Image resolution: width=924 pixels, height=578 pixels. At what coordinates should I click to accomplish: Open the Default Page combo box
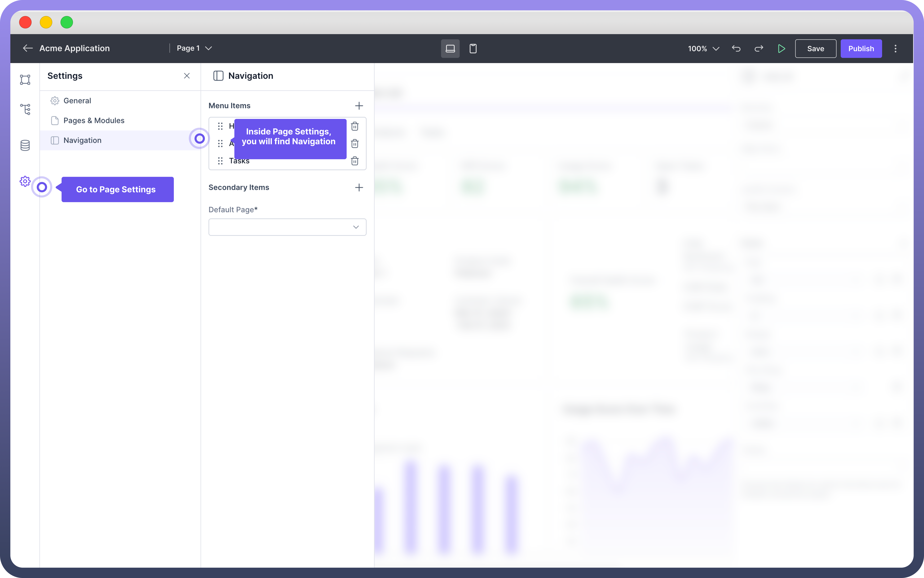click(x=287, y=227)
